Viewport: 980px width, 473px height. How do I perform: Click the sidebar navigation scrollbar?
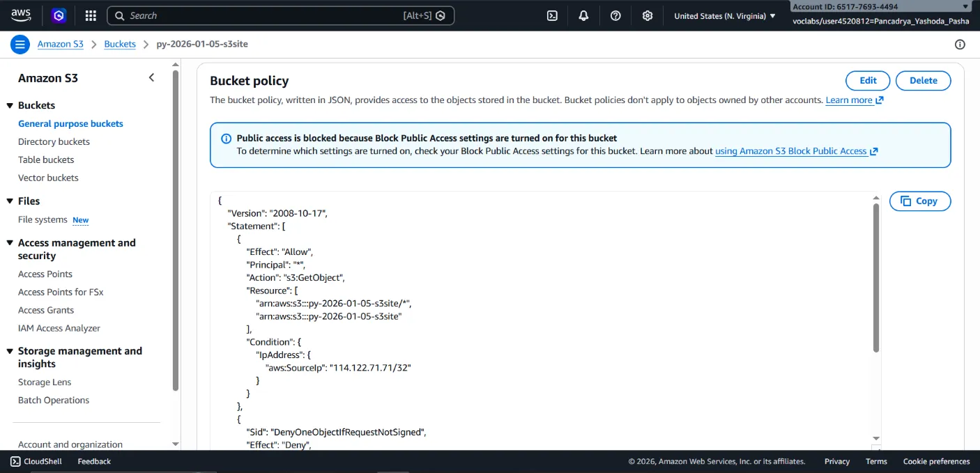click(x=176, y=230)
